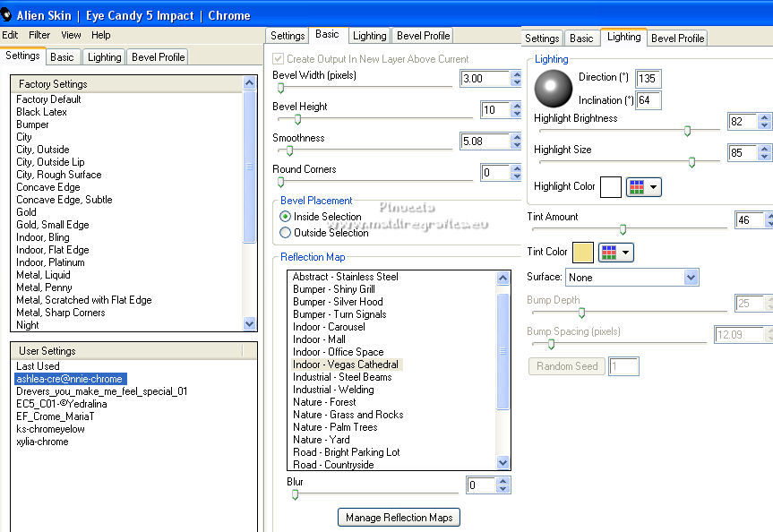The height and width of the screenshot is (532, 773).
Task: Choose Industrial - Welding reflection map
Action: 333,390
